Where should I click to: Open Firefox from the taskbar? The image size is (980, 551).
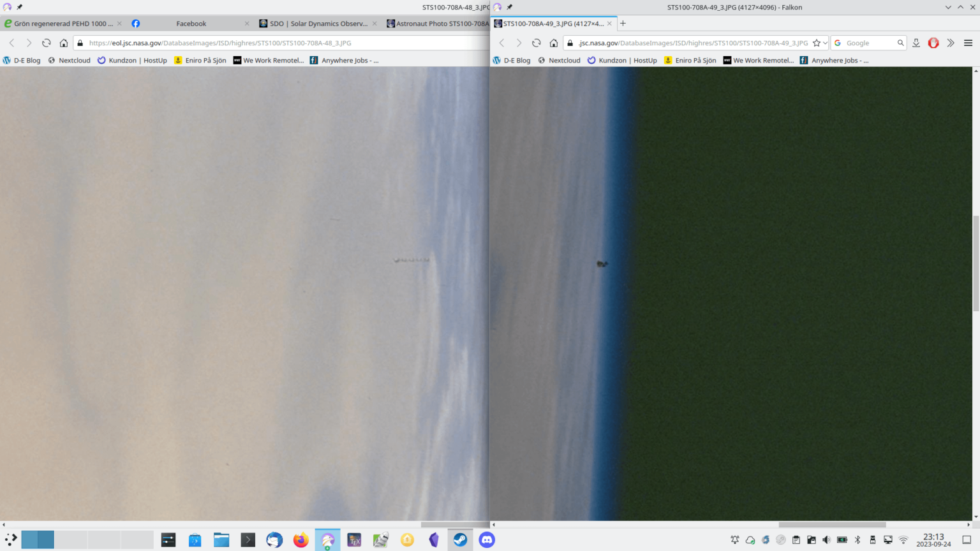coord(301,540)
